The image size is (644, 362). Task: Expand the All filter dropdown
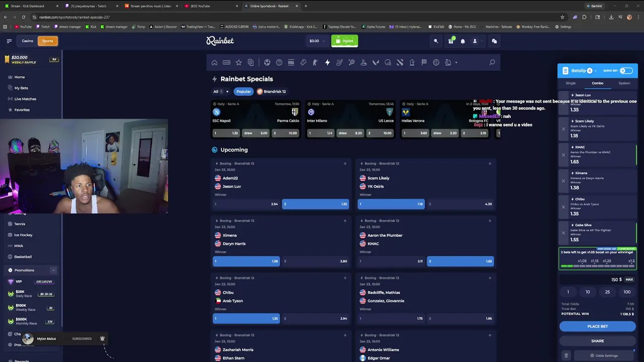point(221,92)
